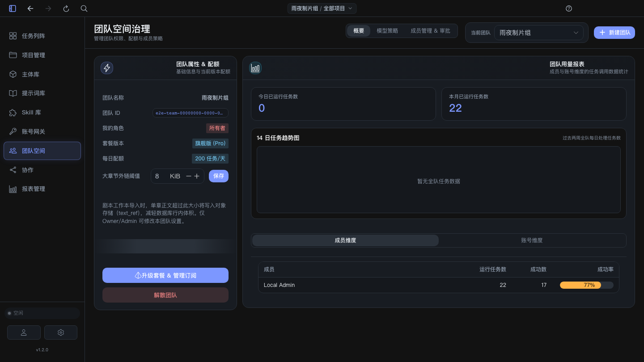
Task: Click the Local Admin member row
Action: point(439,285)
